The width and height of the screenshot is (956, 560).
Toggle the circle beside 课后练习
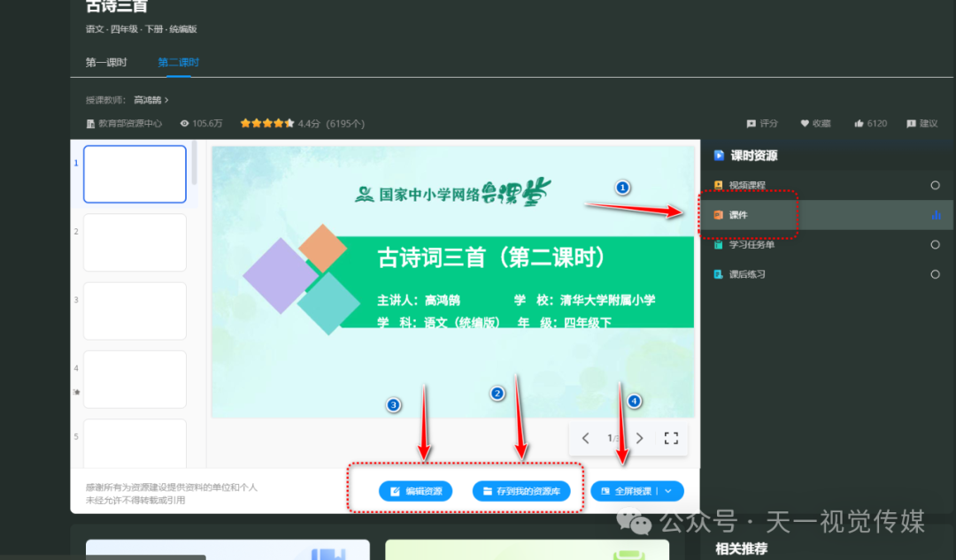coord(935,273)
